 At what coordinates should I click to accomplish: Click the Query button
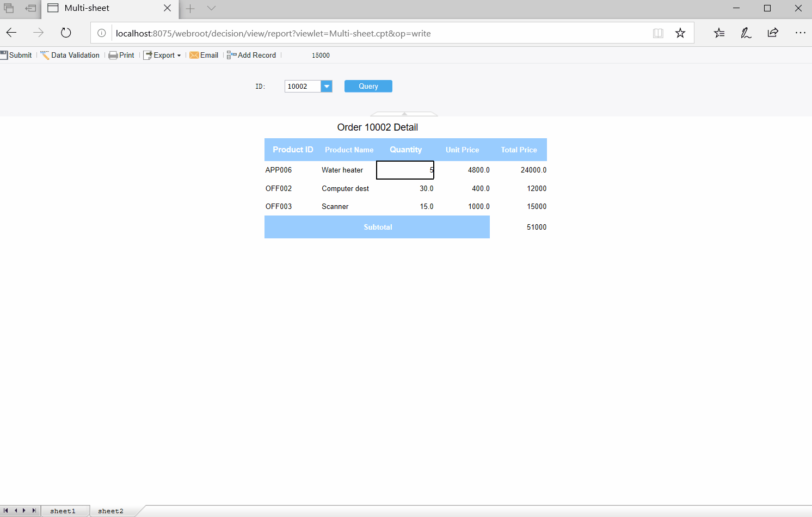tap(368, 86)
